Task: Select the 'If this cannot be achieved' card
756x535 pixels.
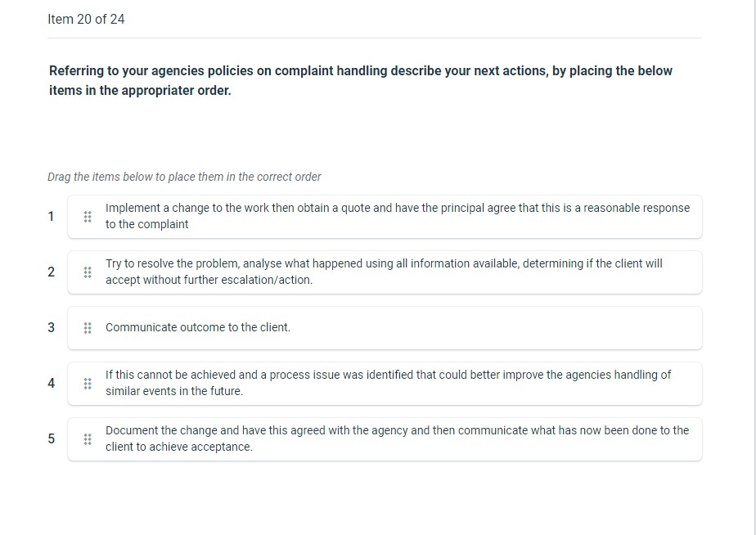Action: 385,383
